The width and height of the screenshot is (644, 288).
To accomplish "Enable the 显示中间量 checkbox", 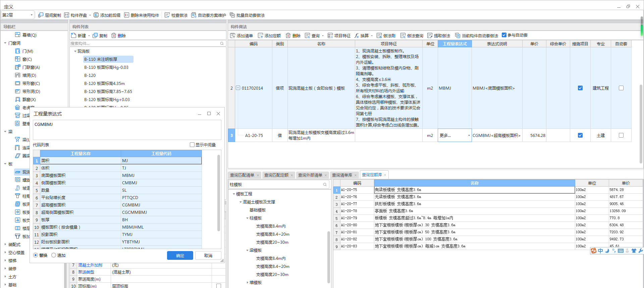I will [x=192, y=145].
